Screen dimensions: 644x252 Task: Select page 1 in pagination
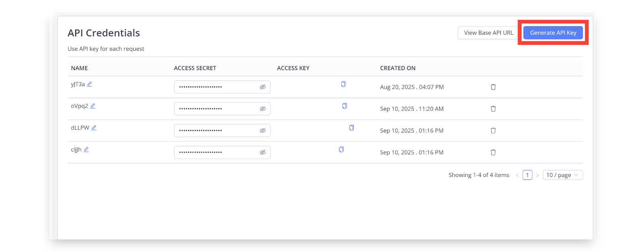pyautogui.click(x=527, y=175)
